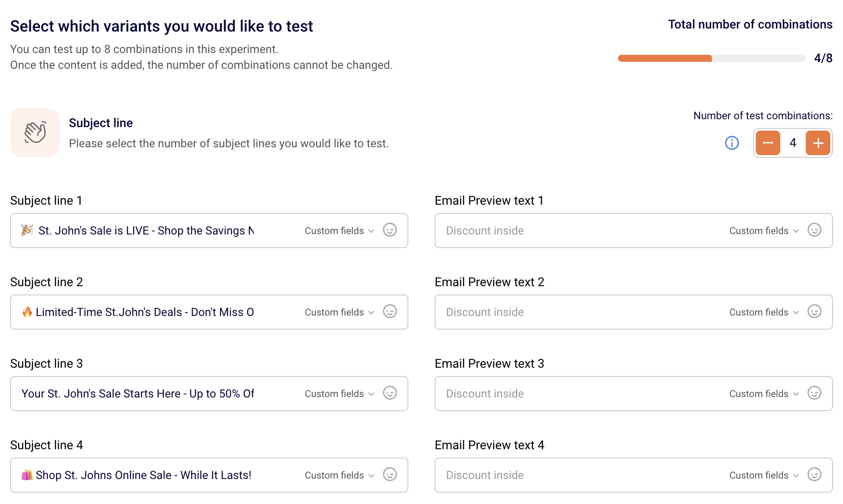Click the info icon beside combinations counter
Image resolution: width=843 pixels, height=504 pixels.
click(x=732, y=143)
